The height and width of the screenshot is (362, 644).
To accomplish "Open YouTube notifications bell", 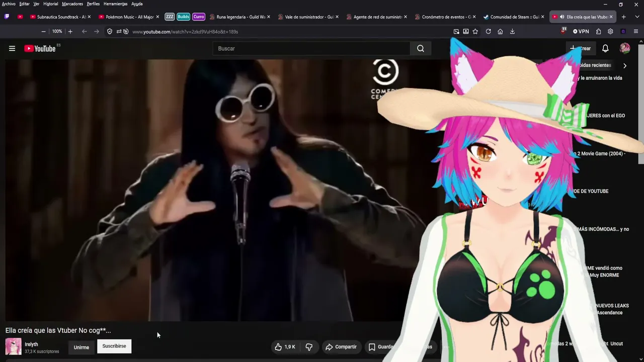I will (605, 48).
